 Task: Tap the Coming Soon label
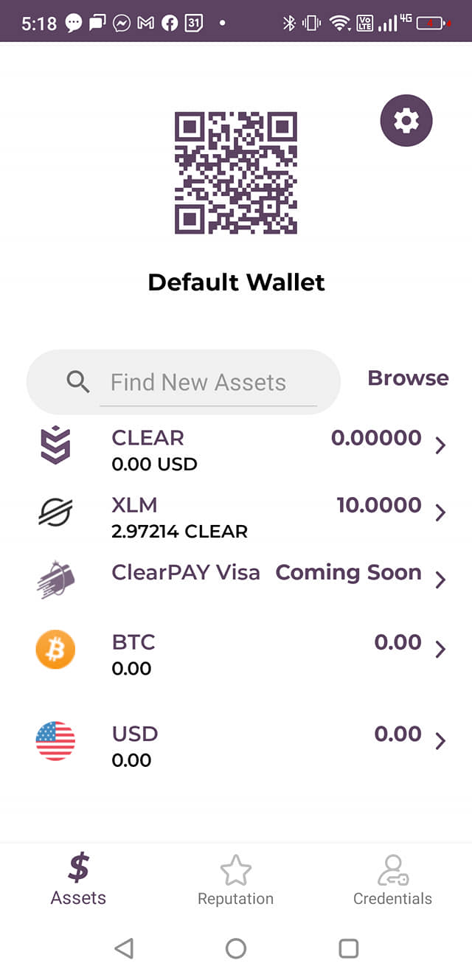pos(348,573)
